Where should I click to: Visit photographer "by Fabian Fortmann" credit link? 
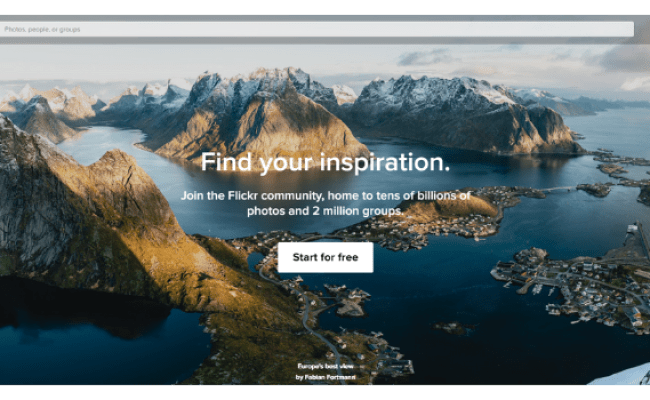click(x=325, y=377)
